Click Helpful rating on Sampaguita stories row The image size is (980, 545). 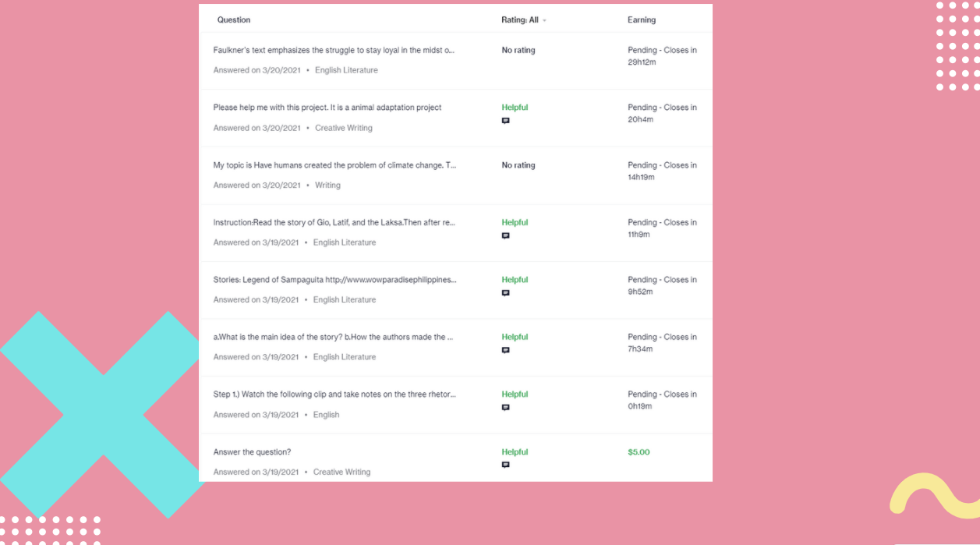pyautogui.click(x=515, y=280)
